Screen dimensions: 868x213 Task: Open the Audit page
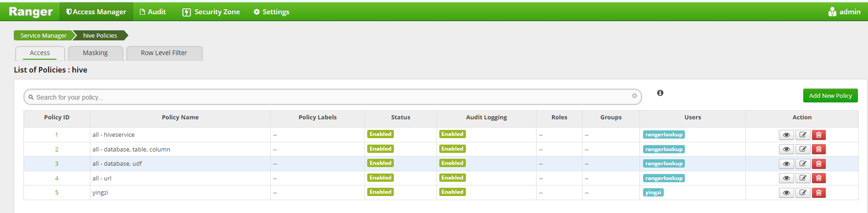153,12
